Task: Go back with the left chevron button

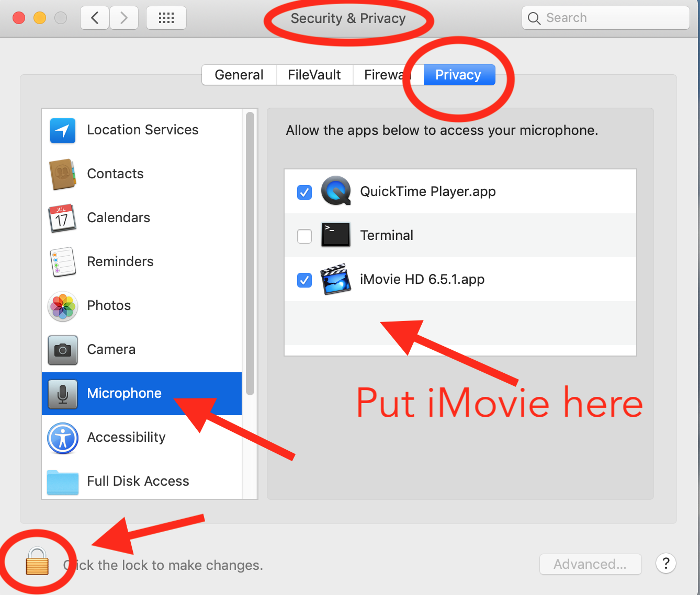Action: (95, 18)
